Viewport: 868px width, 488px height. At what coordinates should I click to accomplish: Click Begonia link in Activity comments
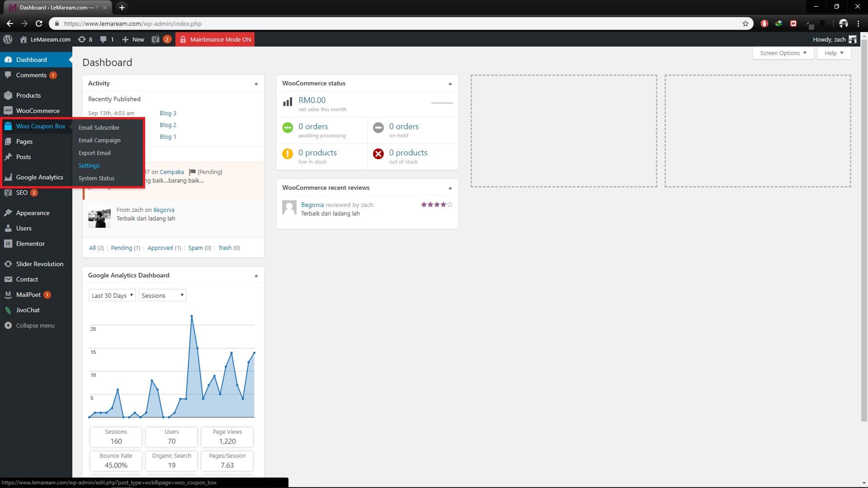[x=164, y=210]
